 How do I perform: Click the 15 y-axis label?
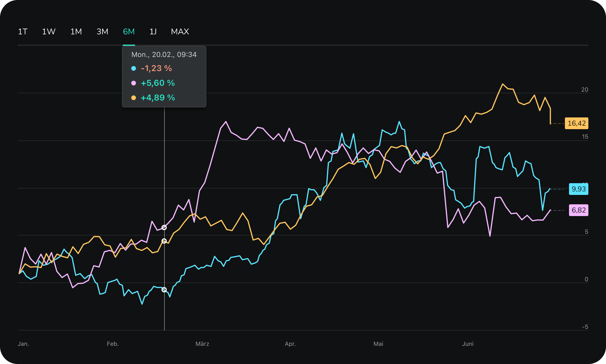pos(585,136)
